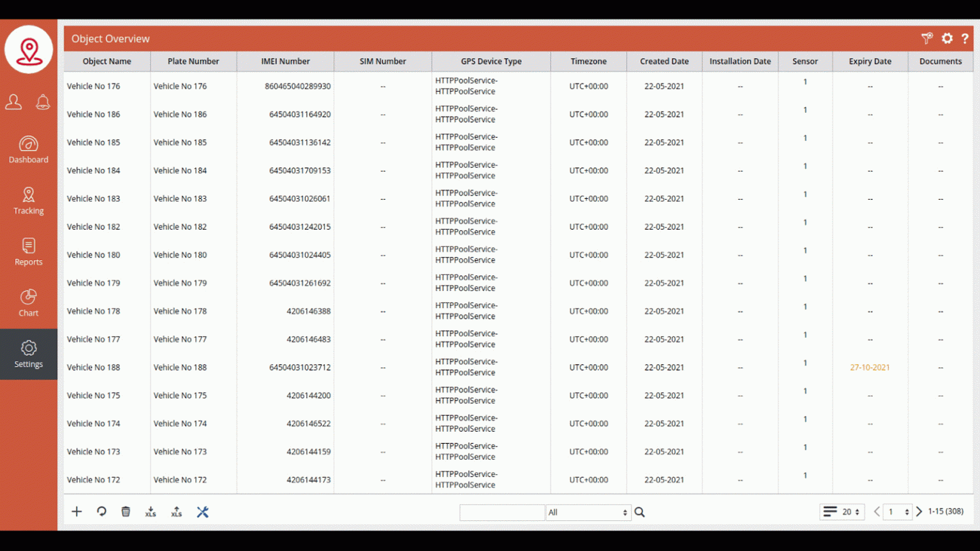Expand the 'All' search filter dropdown
980x551 pixels.
pyautogui.click(x=588, y=512)
